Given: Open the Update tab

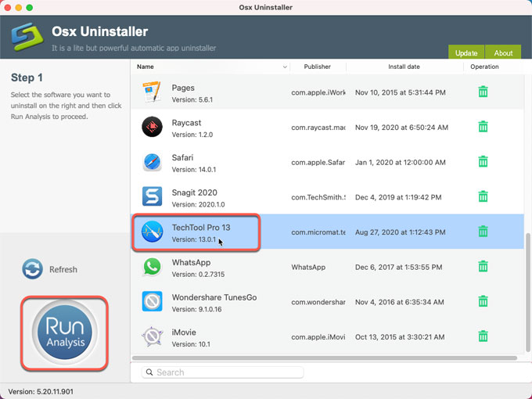Looking at the screenshot, I should click(466, 52).
